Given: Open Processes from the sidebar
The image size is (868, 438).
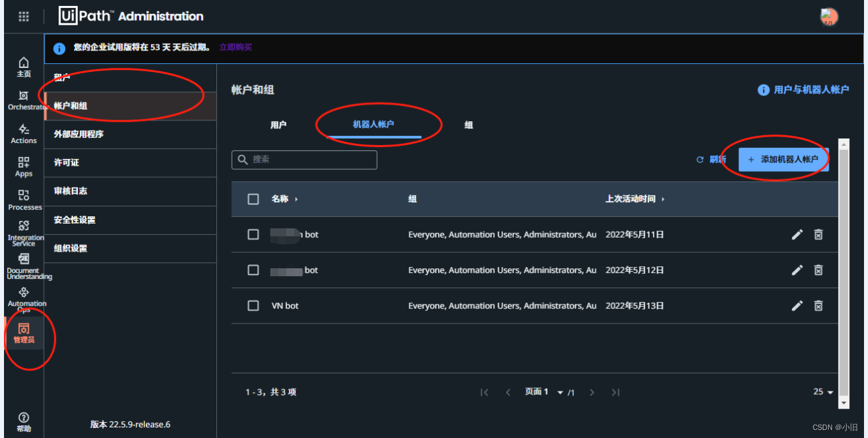Looking at the screenshot, I should tap(24, 200).
